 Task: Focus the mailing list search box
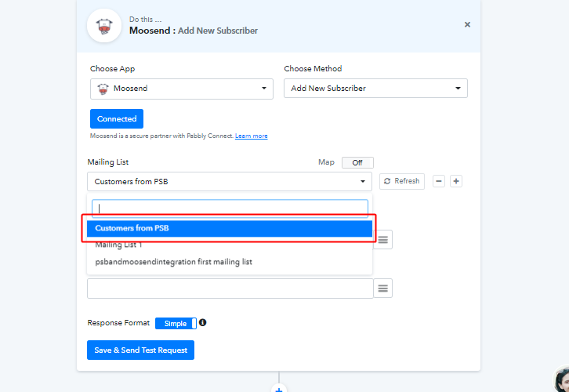click(x=230, y=209)
